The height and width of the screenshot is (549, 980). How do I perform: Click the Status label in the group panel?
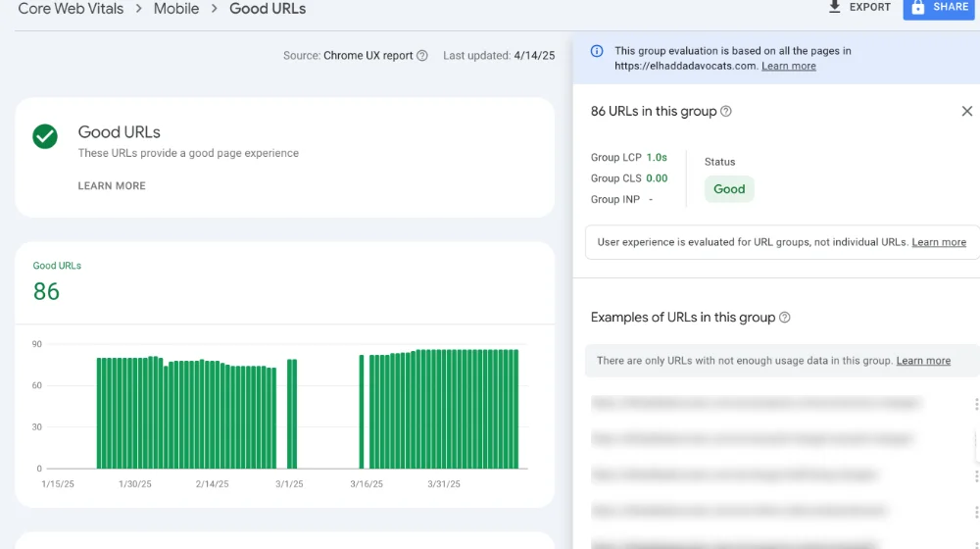click(x=720, y=162)
